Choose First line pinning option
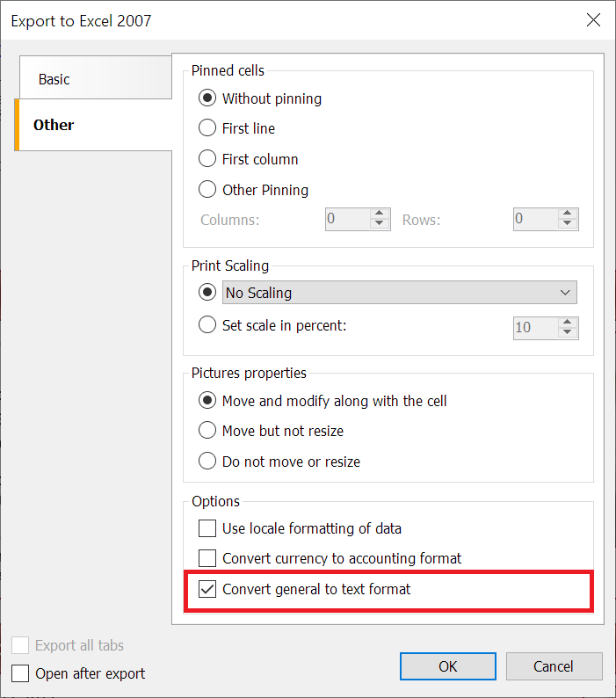Image resolution: width=616 pixels, height=698 pixels. click(207, 128)
